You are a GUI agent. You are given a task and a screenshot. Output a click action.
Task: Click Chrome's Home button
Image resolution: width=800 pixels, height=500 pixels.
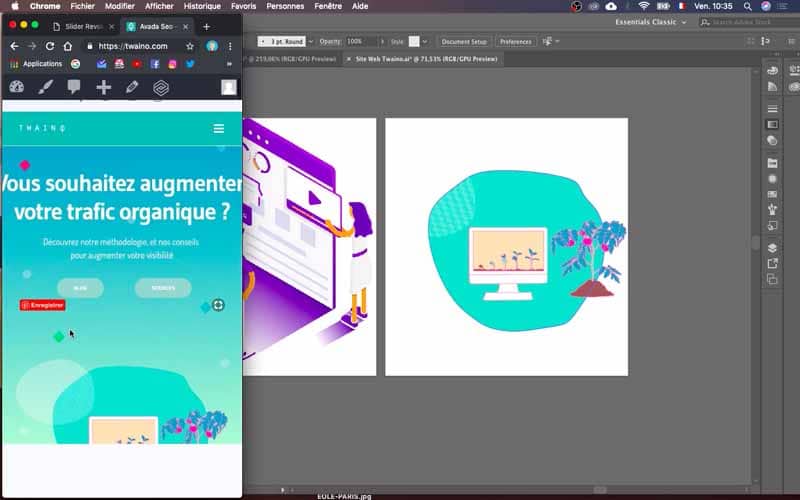click(x=67, y=46)
